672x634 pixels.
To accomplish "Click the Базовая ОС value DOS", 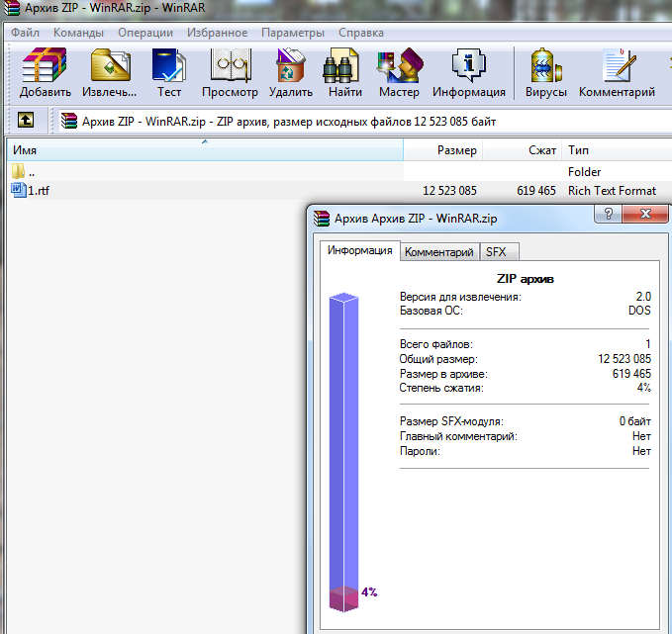I will click(x=639, y=311).
